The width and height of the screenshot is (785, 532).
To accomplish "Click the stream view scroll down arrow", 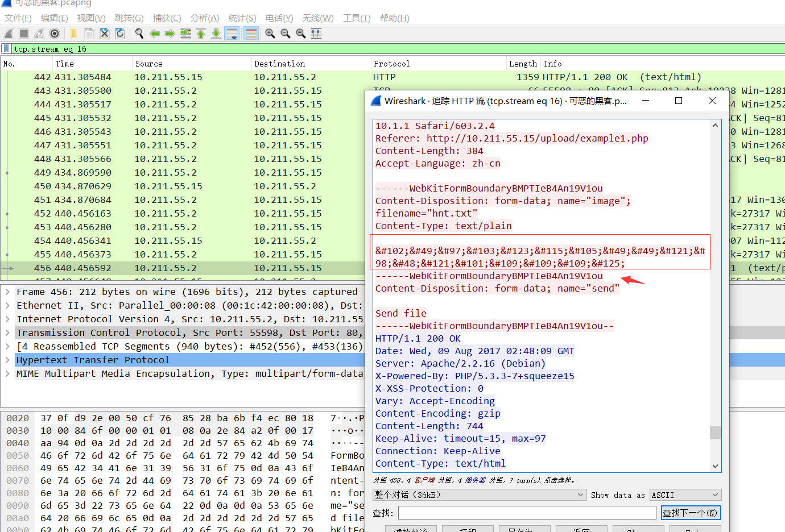I will pyautogui.click(x=716, y=465).
